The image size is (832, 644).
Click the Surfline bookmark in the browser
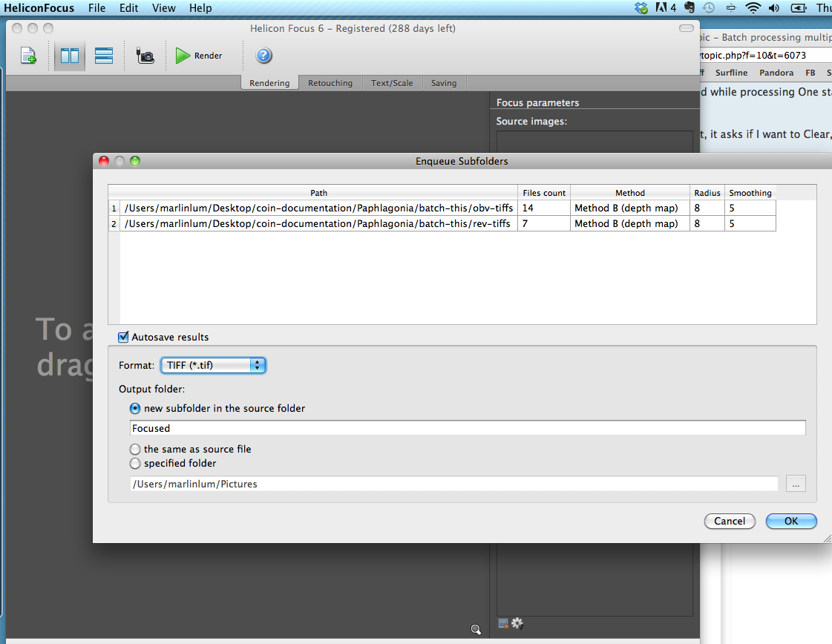click(731, 73)
